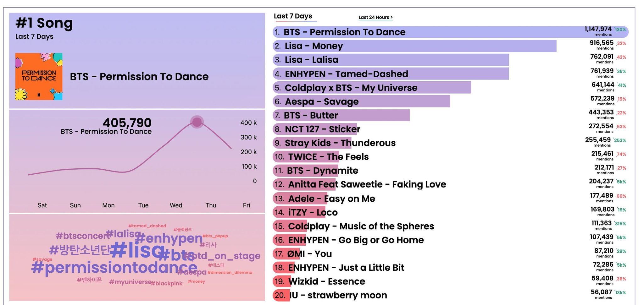Image resolution: width=644 pixels, height=305 pixels.
Task: Click the #lisa hashtag in word cloud
Action: coord(137,250)
